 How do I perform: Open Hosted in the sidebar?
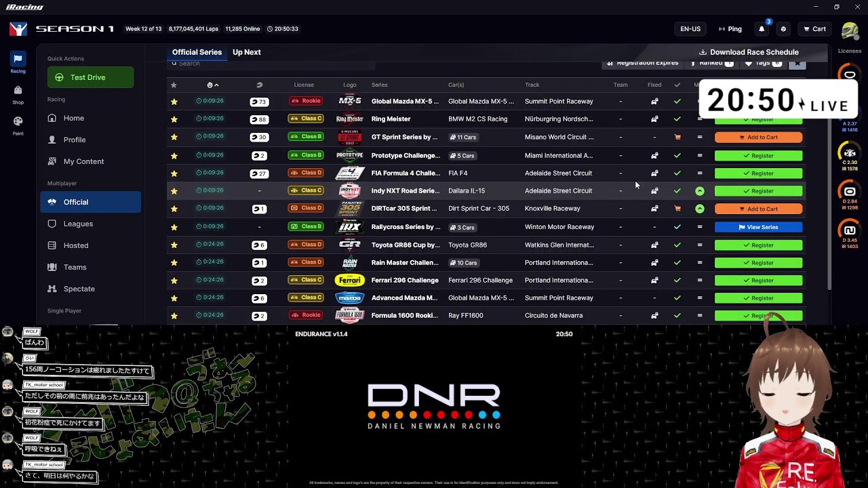[x=76, y=245]
